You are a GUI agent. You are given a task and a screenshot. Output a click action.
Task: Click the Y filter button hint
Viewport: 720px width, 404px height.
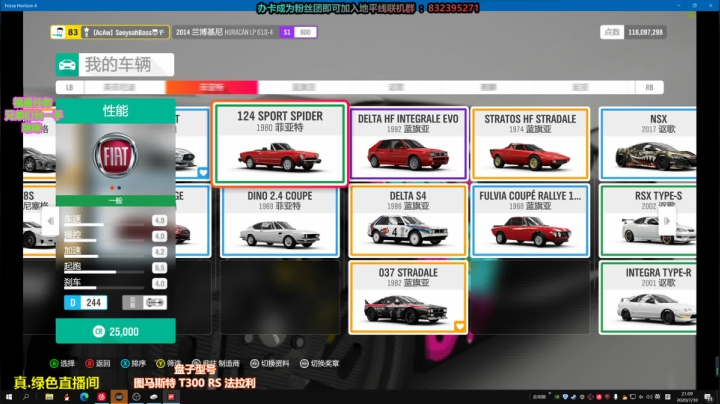click(x=168, y=364)
